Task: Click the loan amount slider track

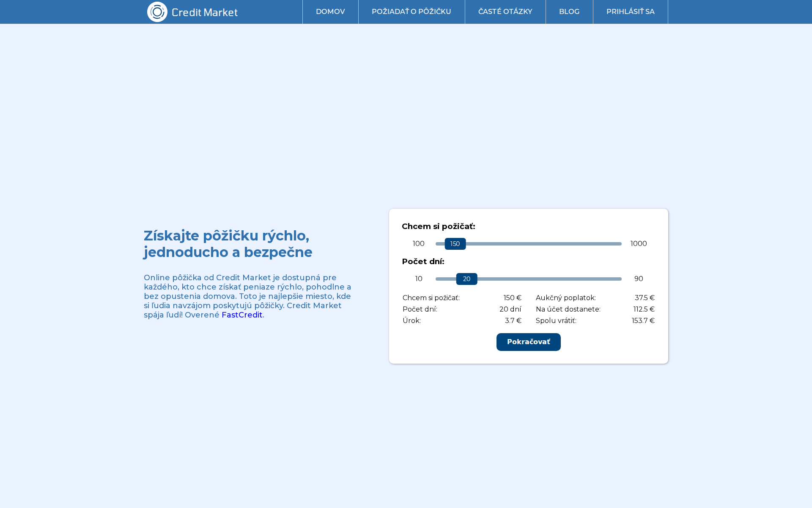Action: pos(550,243)
